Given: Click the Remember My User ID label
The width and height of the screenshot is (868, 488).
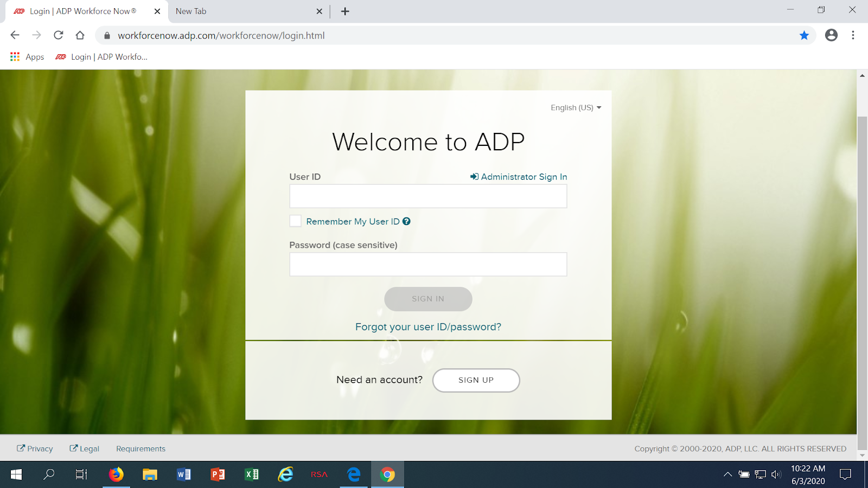Looking at the screenshot, I should [x=353, y=222].
